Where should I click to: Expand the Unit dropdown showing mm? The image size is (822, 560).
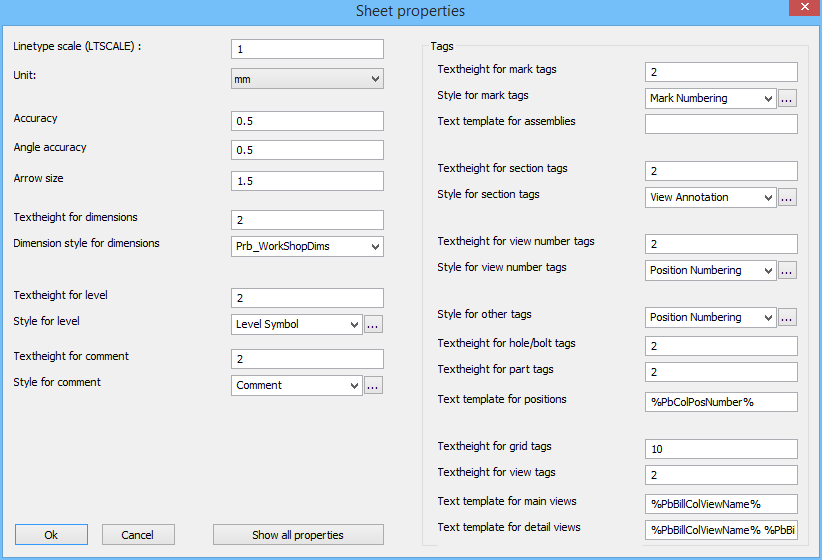click(x=307, y=79)
